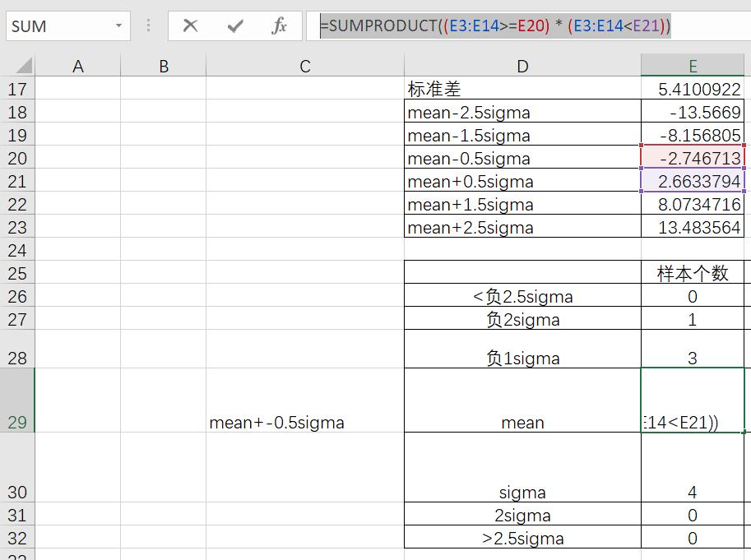Click the count value 1 beside 负2sigma
This screenshot has width=751, height=560.
coord(693,318)
